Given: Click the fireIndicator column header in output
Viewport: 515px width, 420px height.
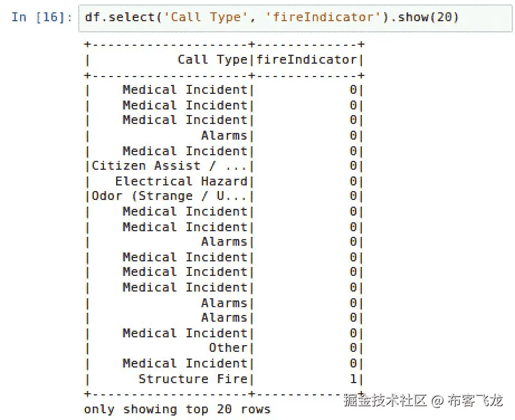Looking at the screenshot, I should click(x=306, y=59).
